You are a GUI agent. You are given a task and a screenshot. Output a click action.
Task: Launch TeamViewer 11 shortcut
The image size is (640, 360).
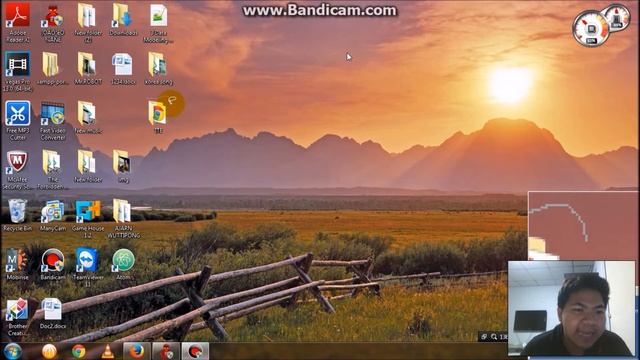87,267
